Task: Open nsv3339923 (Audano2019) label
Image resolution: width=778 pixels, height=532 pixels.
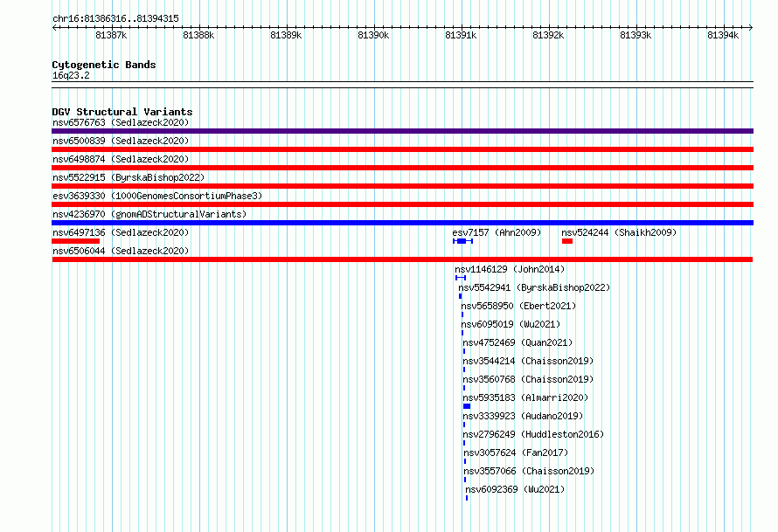Action: click(523, 416)
